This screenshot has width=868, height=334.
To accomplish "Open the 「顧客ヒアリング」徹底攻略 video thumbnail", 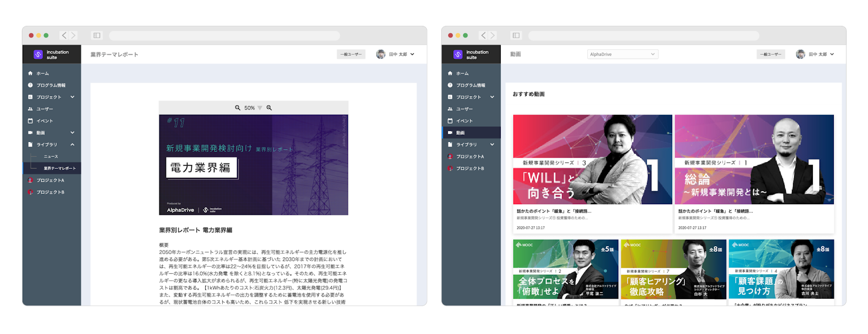I will click(x=673, y=269).
